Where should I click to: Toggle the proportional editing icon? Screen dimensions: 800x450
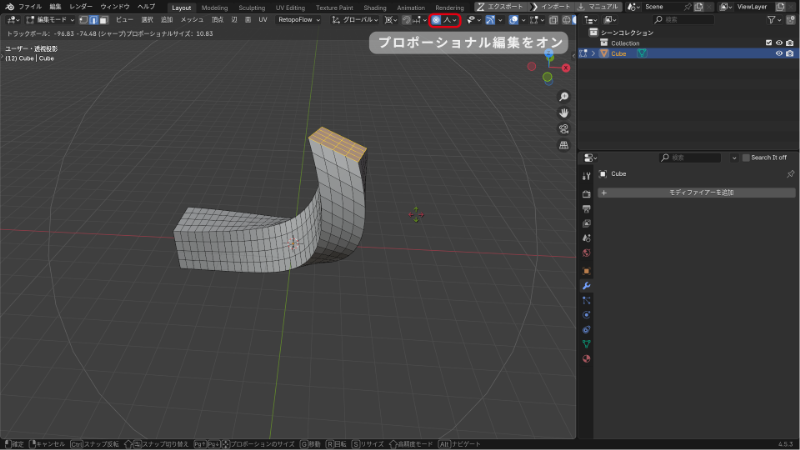click(x=437, y=20)
